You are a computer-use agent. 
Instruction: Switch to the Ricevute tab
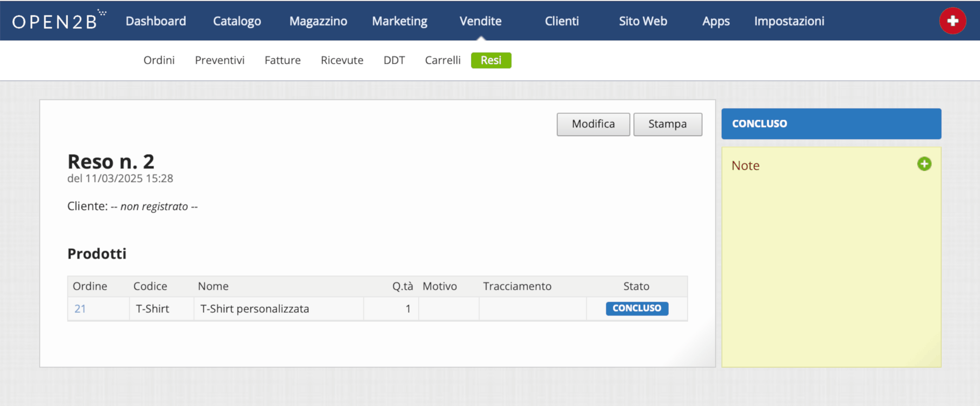[x=342, y=60]
